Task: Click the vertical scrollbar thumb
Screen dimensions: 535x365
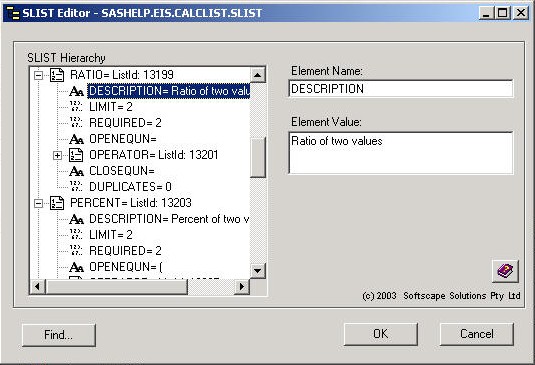Action: (x=258, y=157)
